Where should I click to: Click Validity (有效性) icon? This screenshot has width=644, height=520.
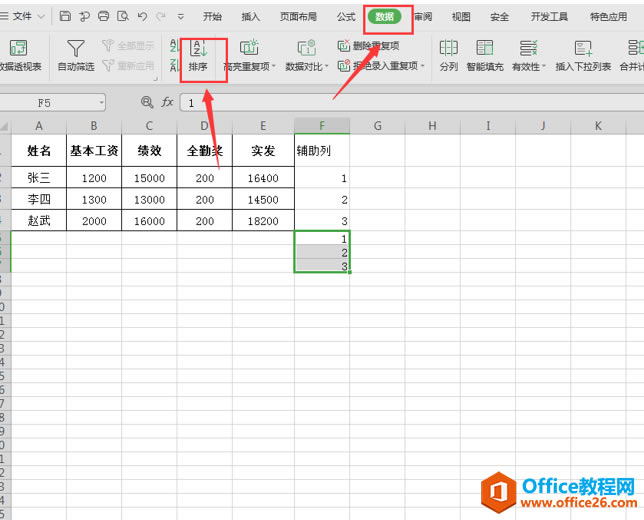pos(528,48)
